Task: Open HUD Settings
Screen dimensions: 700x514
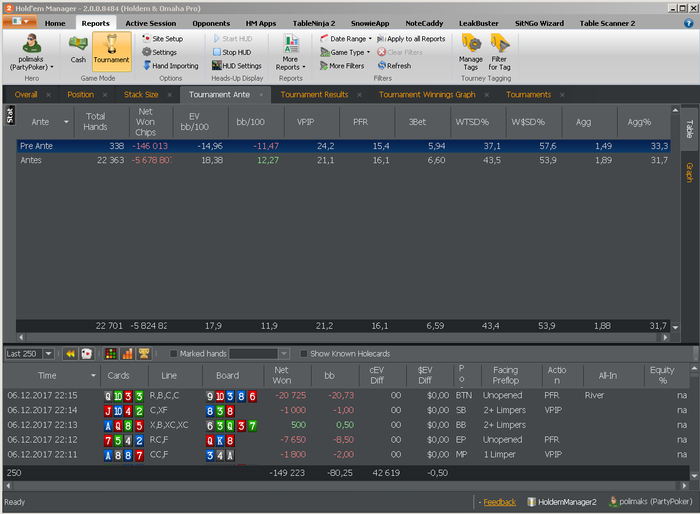Action: point(237,66)
